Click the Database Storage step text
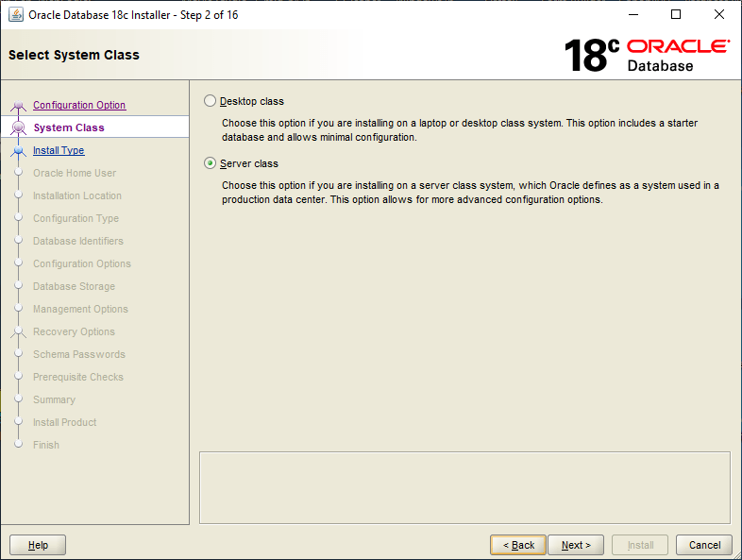The image size is (742, 560). tap(74, 287)
